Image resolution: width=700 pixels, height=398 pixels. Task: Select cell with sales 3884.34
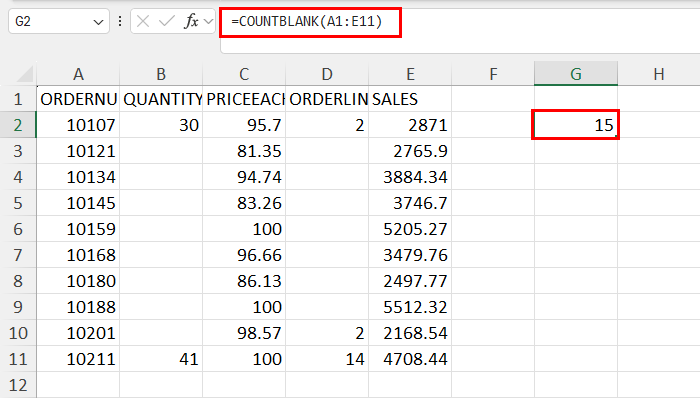[410, 177]
